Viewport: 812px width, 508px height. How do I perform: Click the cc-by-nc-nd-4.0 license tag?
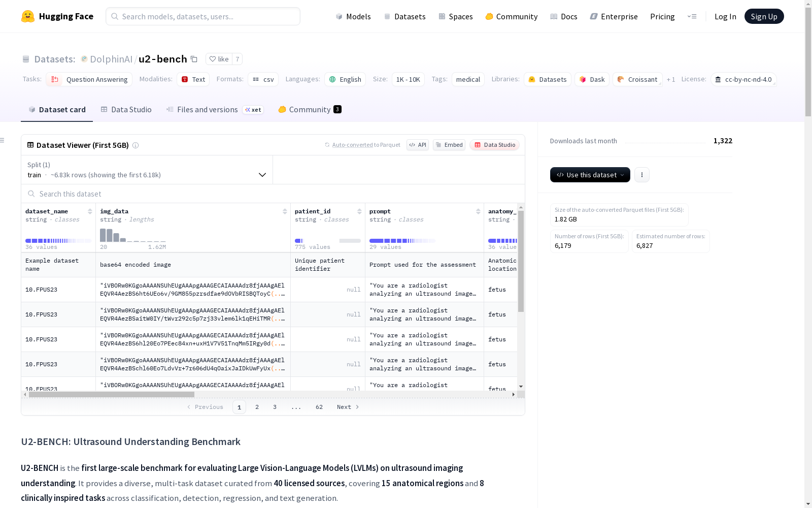point(743,79)
